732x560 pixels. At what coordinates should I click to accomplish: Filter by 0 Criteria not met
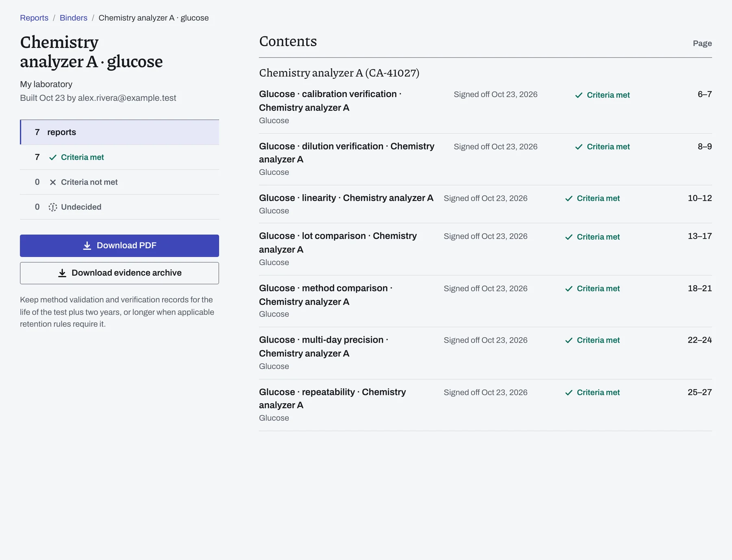[120, 182]
